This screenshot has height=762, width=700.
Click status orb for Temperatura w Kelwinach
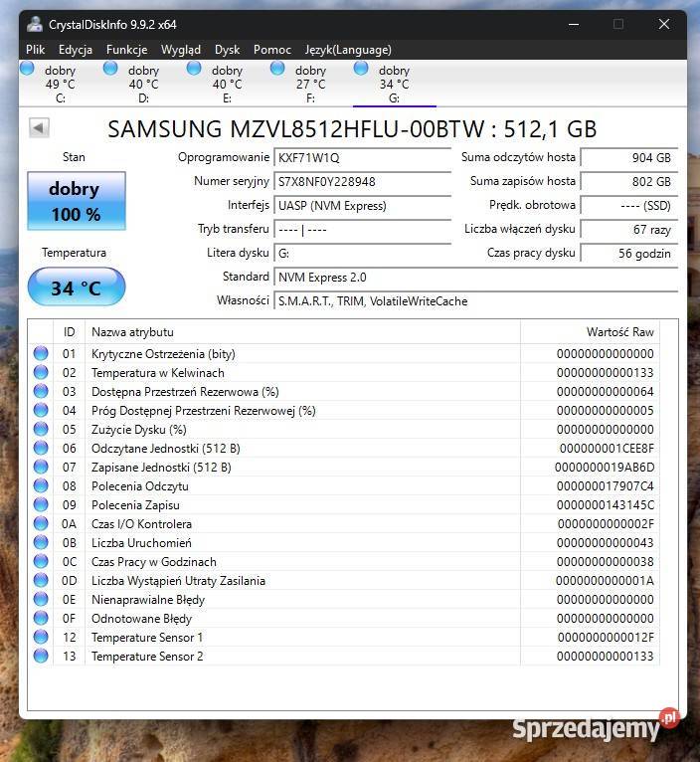tap(41, 372)
